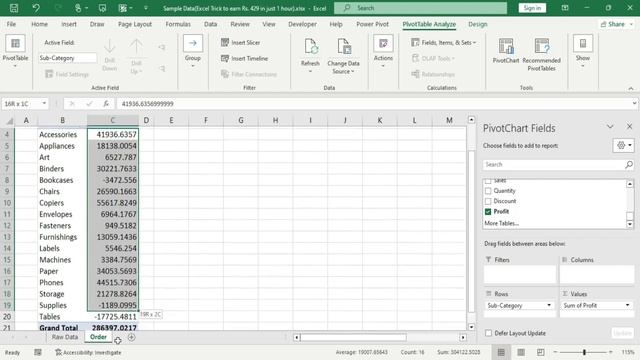Switch to the Power Pivot tab
This screenshot has height=360, width=640.
[x=372, y=24]
